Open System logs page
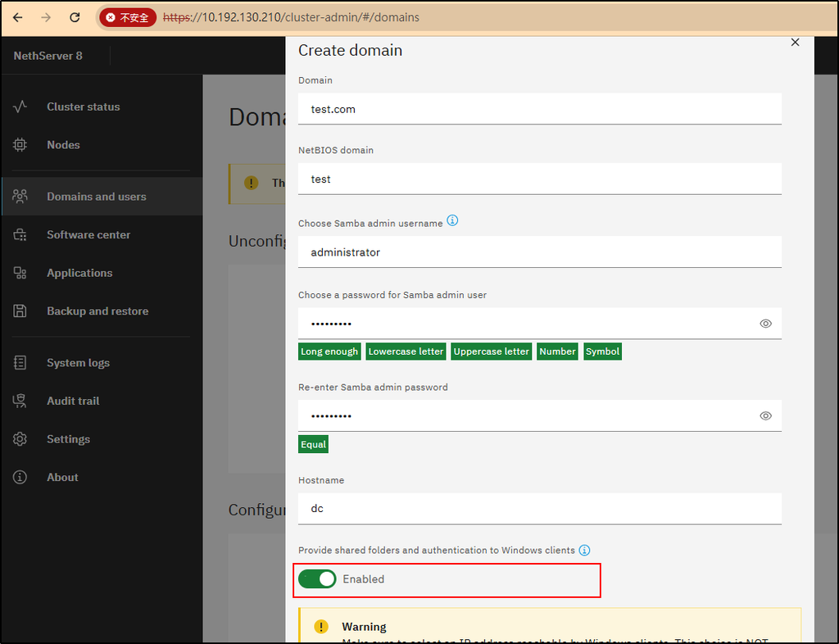 click(102, 363)
